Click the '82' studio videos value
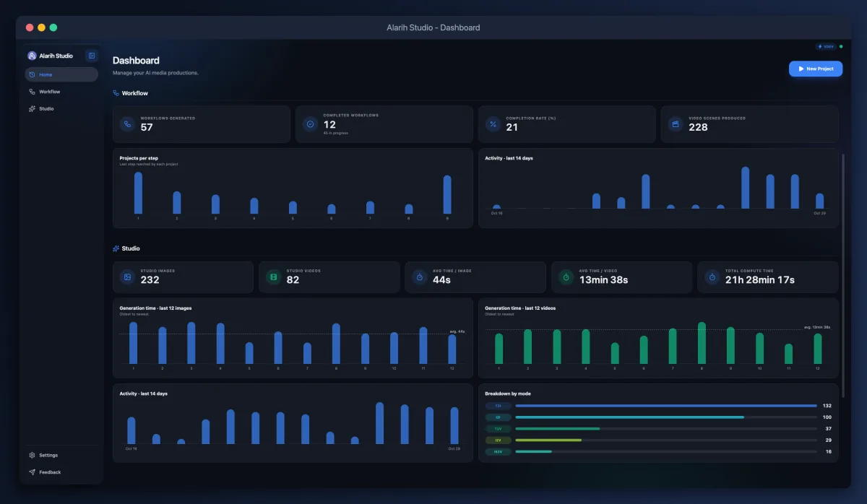Screen dimensions: 867x504 293,280
